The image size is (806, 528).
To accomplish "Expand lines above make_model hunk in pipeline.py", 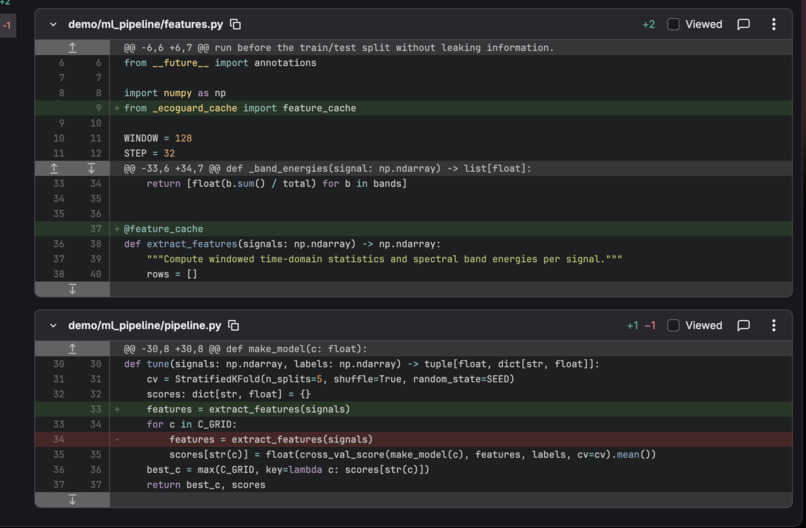I will pyautogui.click(x=72, y=349).
